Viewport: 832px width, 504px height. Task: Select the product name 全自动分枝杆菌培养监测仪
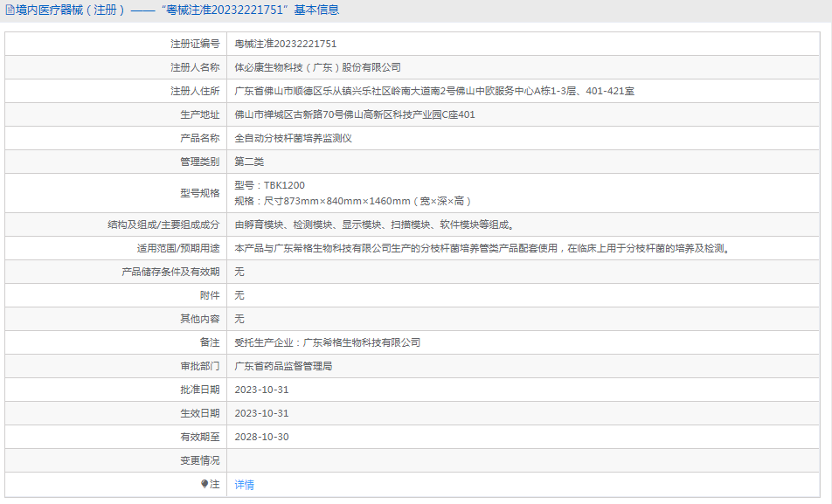(294, 139)
